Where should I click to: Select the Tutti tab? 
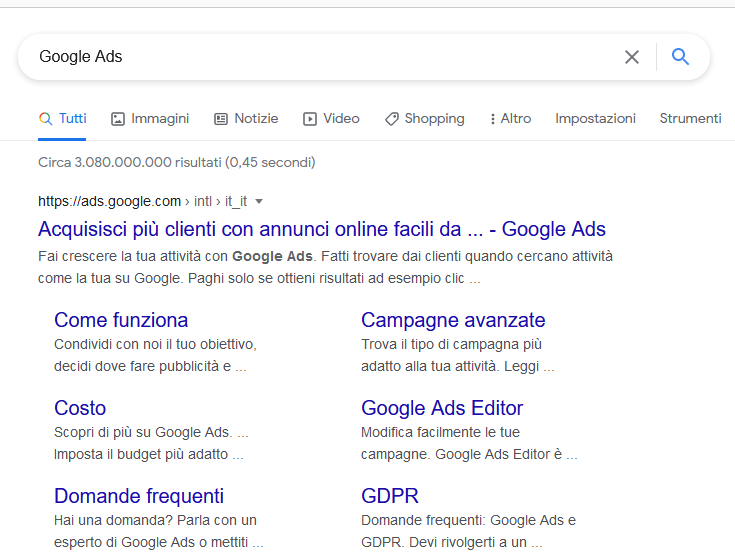click(62, 119)
